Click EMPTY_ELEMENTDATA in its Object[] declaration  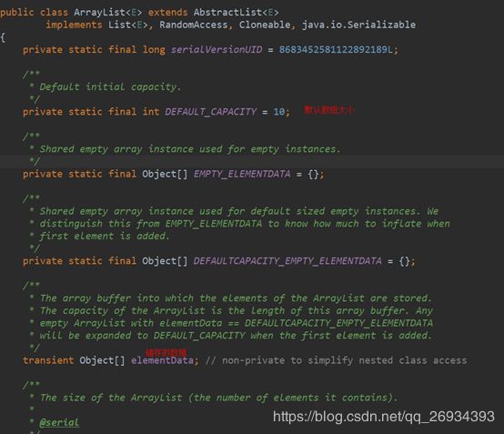pyautogui.click(x=242, y=174)
